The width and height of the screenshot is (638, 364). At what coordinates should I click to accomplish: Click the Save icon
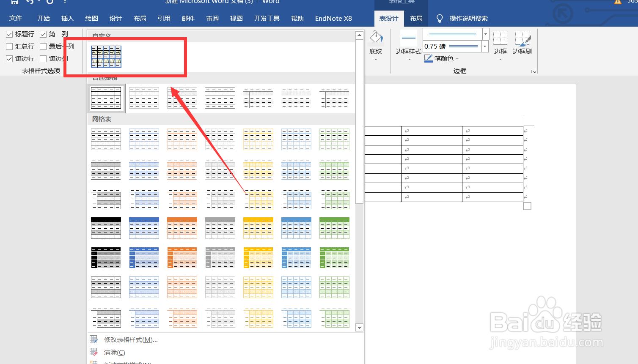pyautogui.click(x=14, y=3)
